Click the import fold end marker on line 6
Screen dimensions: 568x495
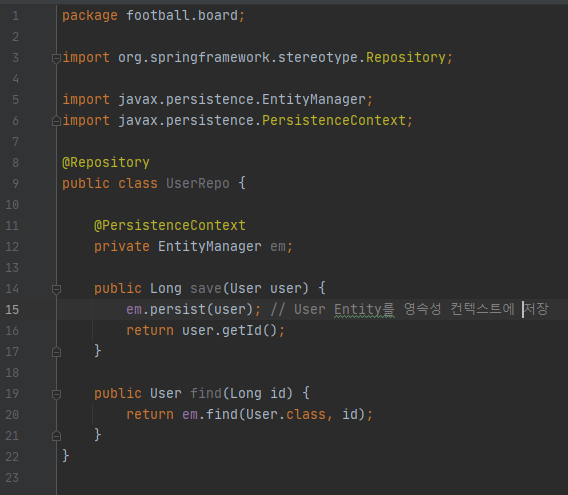click(x=56, y=121)
